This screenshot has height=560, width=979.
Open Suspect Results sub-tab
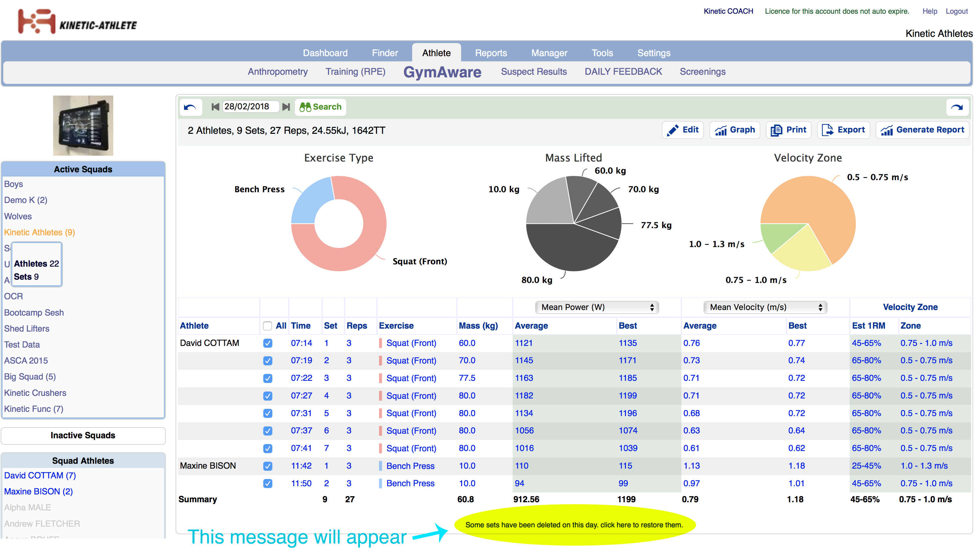(x=534, y=72)
